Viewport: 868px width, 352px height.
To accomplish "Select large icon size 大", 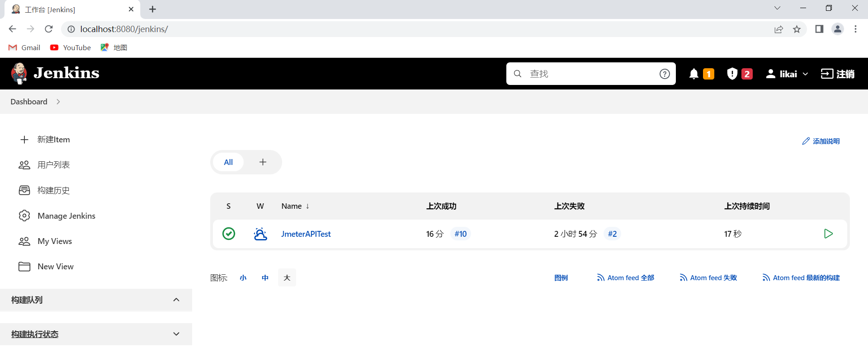I will pyautogui.click(x=287, y=277).
